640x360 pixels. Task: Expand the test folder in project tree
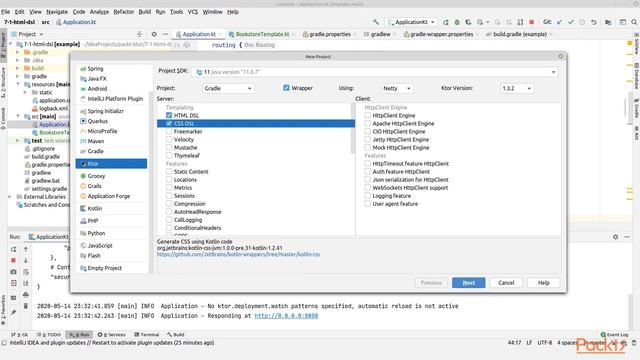pos(18,140)
